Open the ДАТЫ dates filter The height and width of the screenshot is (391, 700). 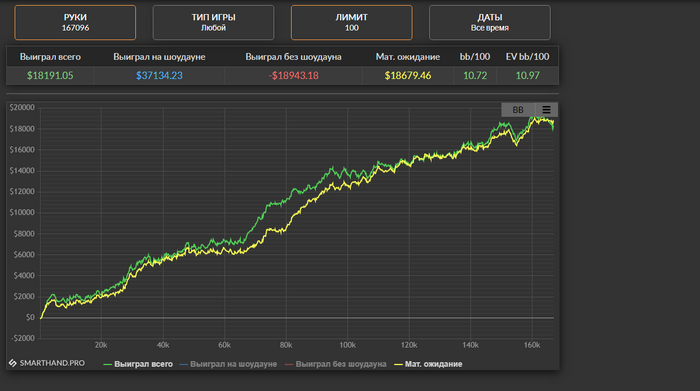[490, 22]
